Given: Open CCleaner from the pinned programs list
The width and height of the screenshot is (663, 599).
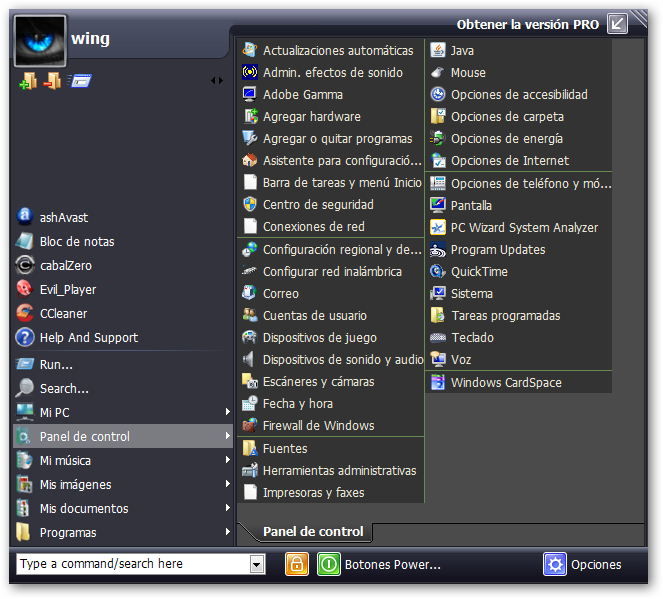Looking at the screenshot, I should tap(25, 313).
